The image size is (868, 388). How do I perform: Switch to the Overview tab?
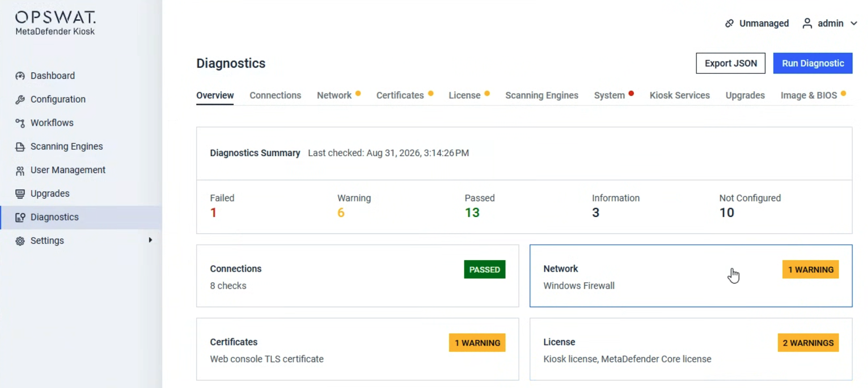tap(215, 95)
